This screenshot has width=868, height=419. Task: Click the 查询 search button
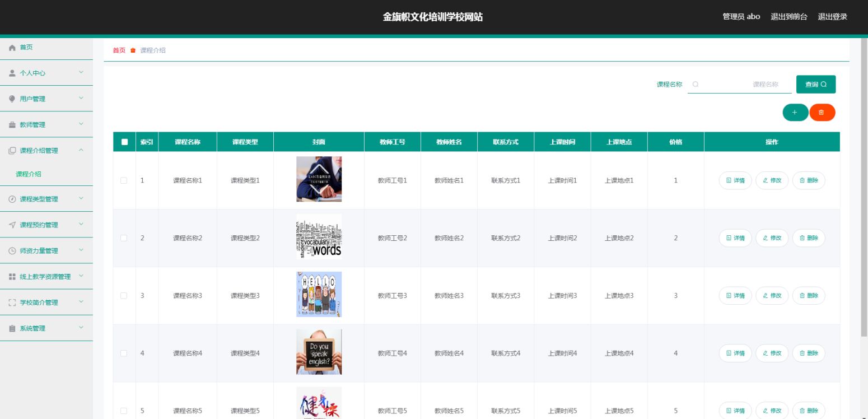[x=816, y=85]
